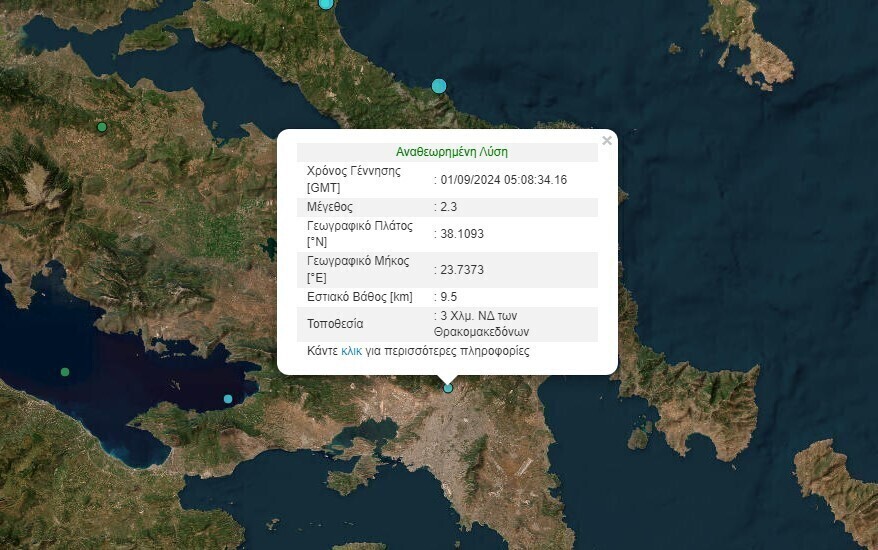Screen dimensions: 878x550
Task: Select the large cyan earthquake marker off Evia's coast
Action: coord(438,86)
